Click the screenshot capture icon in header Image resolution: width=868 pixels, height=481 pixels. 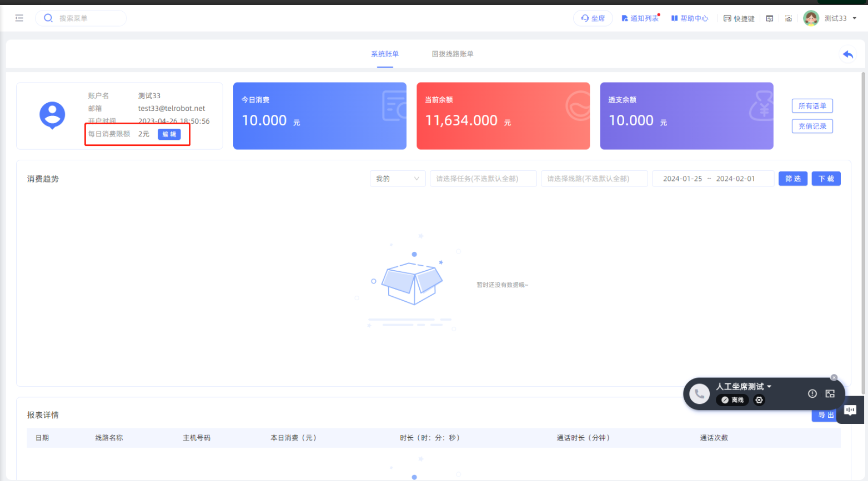pos(789,18)
